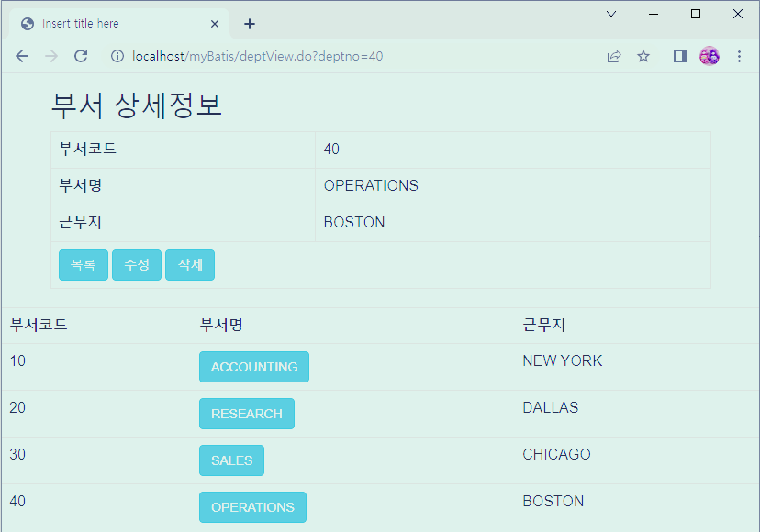Select the 'Insert title here' tab

[119, 24]
